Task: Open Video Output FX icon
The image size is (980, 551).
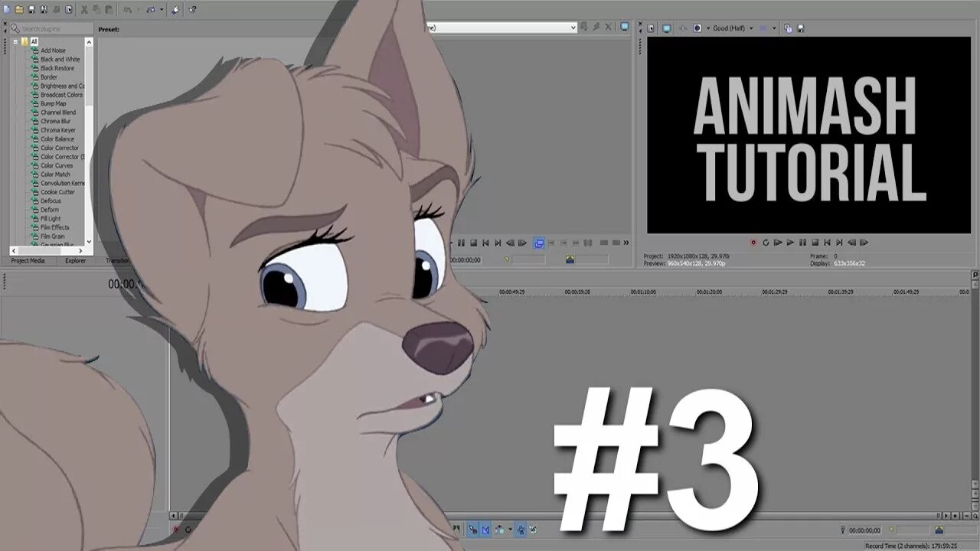Action: pos(683,28)
